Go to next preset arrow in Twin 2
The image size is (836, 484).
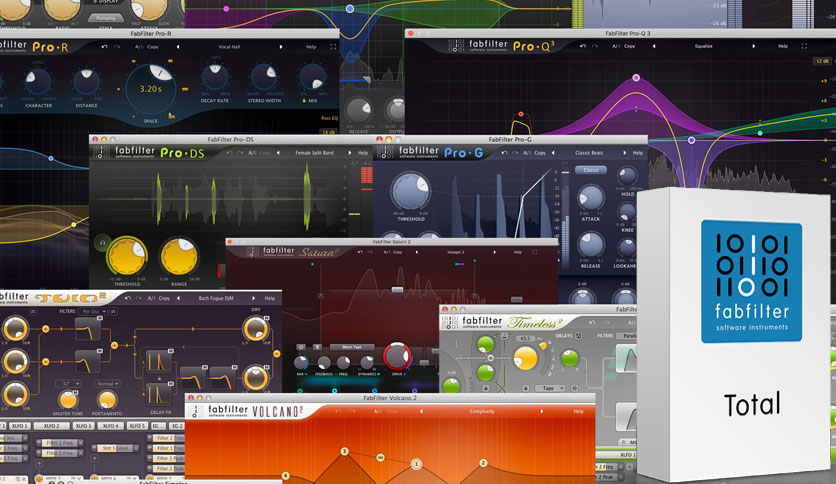[253, 299]
